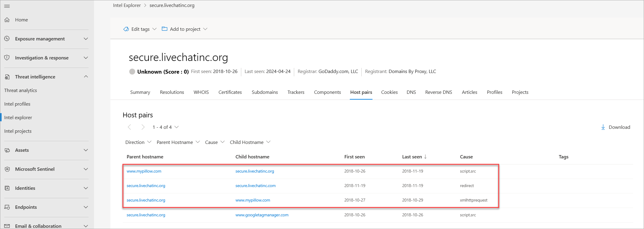Screen dimensions: 644x229
Task: Select Intel profiles in sidebar
Action: click(17, 104)
